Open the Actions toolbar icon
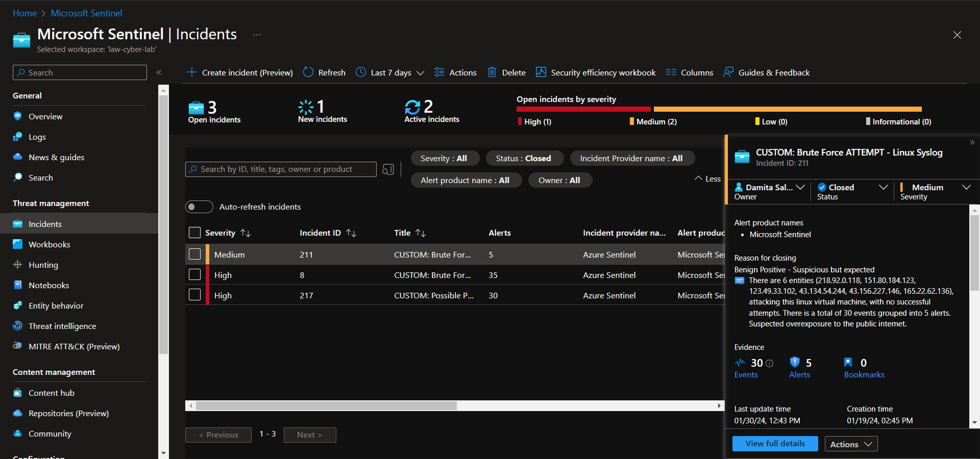The height and width of the screenshot is (459, 980). (x=439, y=72)
